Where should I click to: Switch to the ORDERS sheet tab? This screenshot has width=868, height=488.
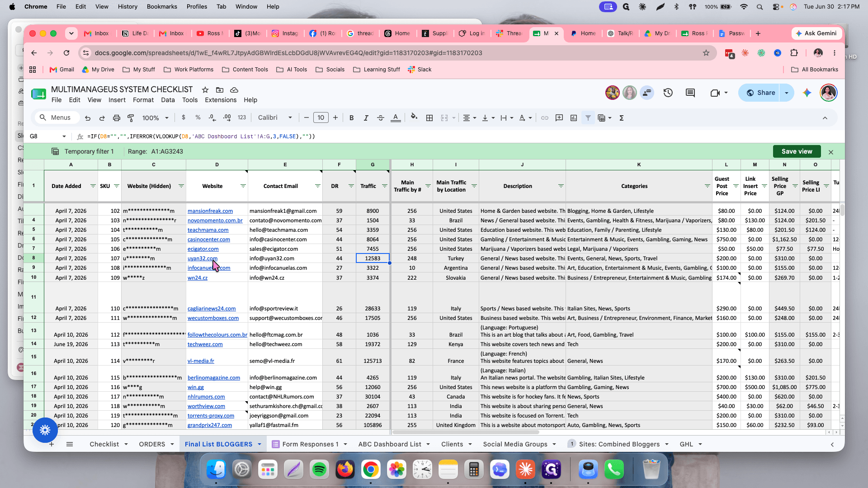[152, 444]
